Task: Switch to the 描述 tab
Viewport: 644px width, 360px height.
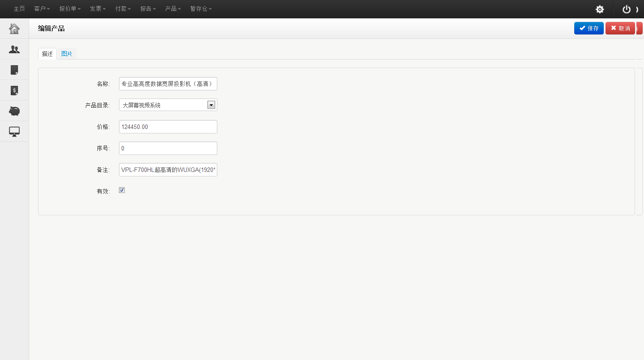Action: click(47, 54)
